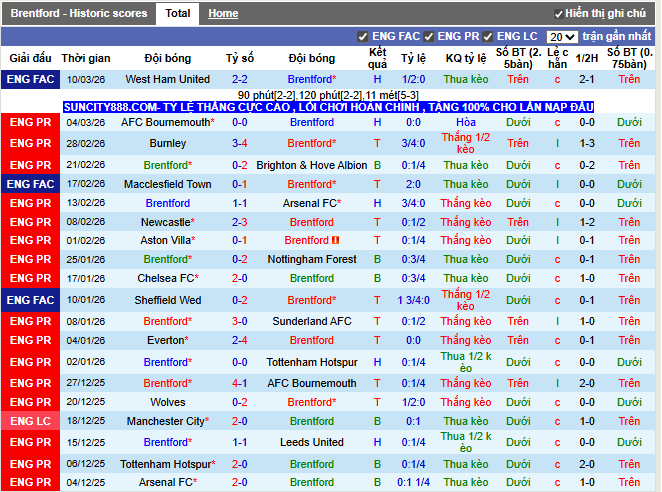Open the recent matches count dropdown
Screen dimensions: 662x492
click(562, 37)
